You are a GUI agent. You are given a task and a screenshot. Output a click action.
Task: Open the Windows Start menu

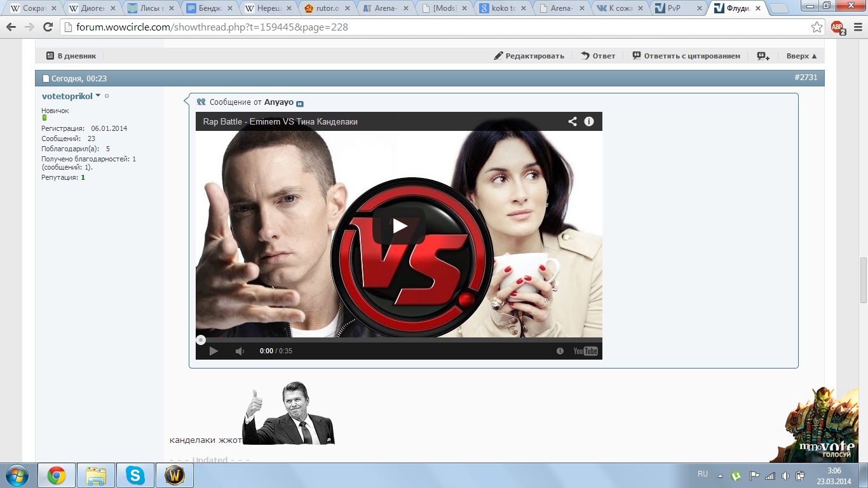pos(17,475)
